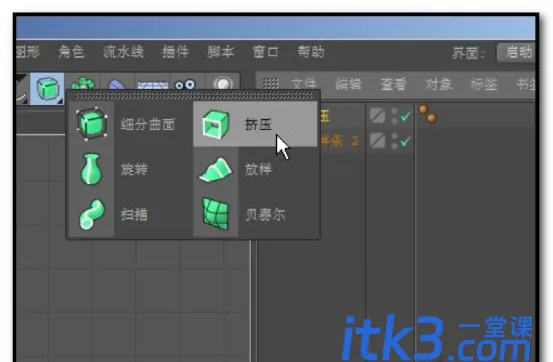
Task: Toggle visibility dots on first object row
Action: pos(394,116)
